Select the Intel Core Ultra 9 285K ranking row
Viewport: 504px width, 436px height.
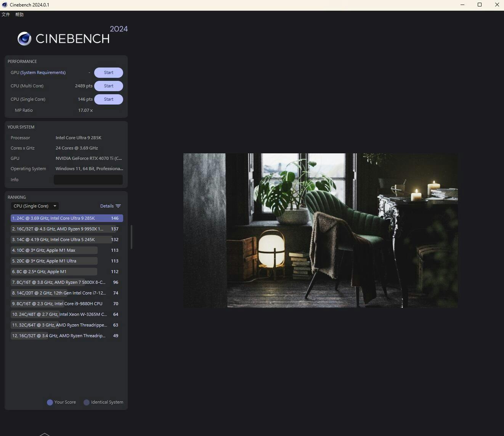(67, 218)
